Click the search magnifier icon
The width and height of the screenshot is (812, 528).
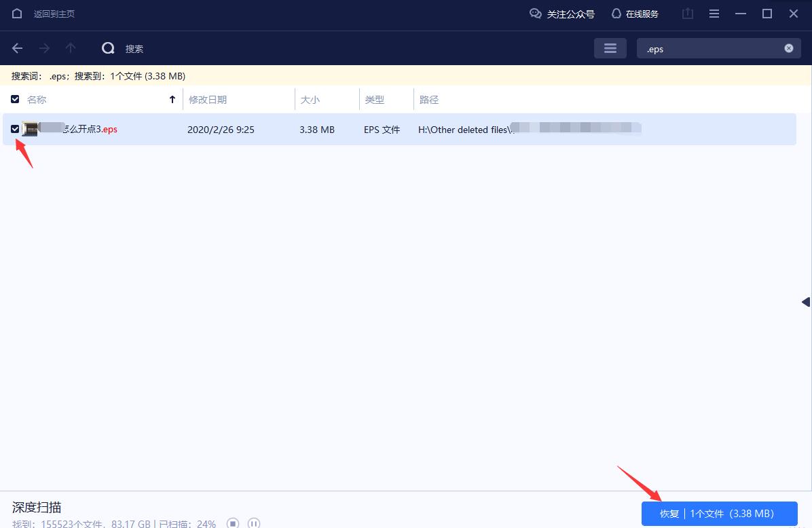point(108,48)
